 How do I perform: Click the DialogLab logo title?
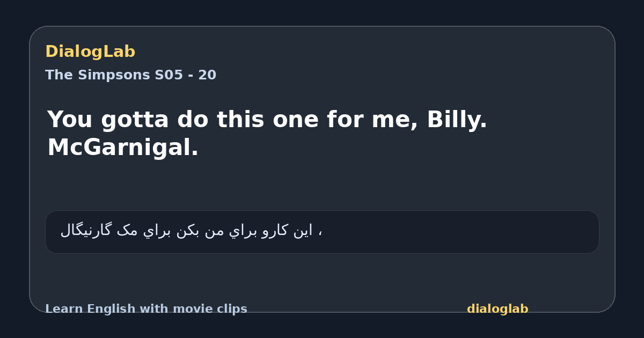[90, 52]
